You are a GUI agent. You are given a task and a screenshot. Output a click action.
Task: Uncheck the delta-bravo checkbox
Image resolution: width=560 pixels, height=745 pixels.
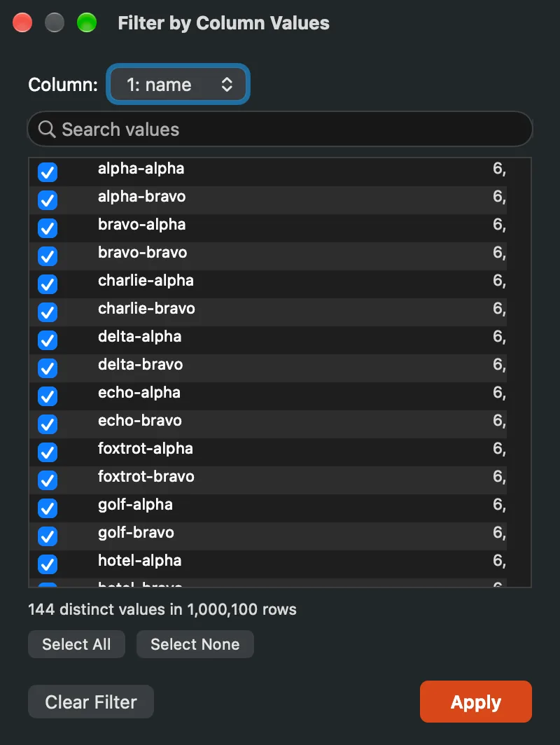coord(48,368)
